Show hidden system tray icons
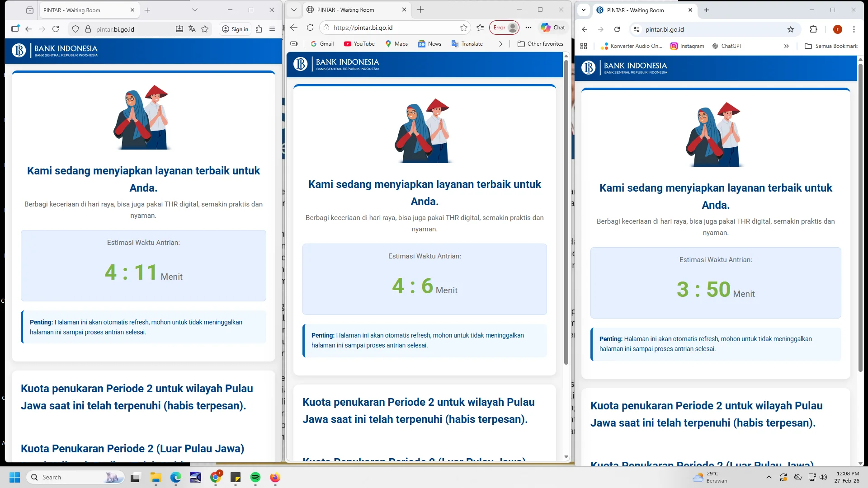Image resolution: width=868 pixels, height=488 pixels. tap(769, 477)
